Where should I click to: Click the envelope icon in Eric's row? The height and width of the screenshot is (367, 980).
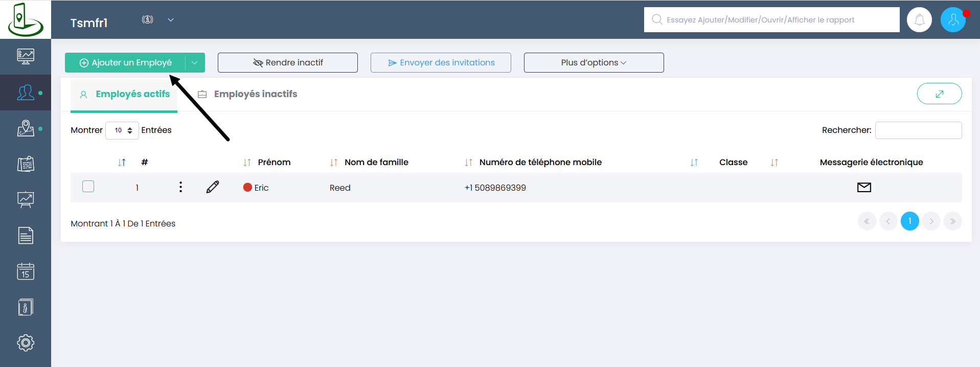coord(864,187)
